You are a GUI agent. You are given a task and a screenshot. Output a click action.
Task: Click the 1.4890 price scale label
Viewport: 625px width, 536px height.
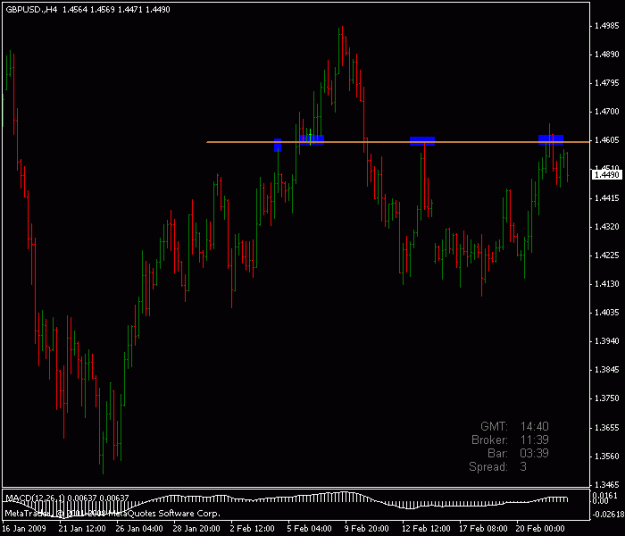coord(607,55)
